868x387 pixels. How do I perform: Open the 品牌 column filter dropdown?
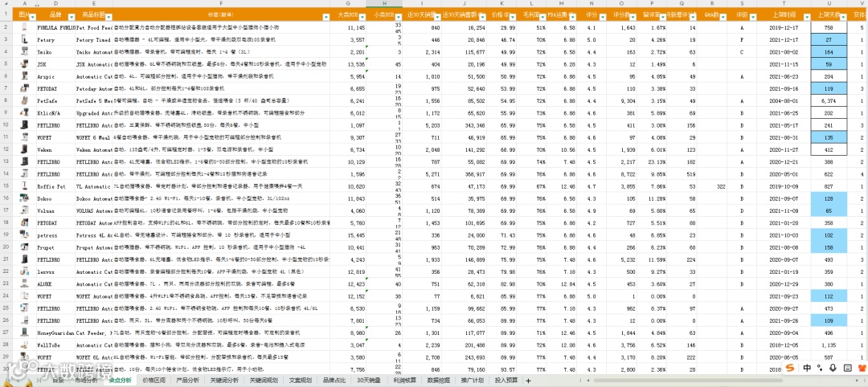coord(71,17)
